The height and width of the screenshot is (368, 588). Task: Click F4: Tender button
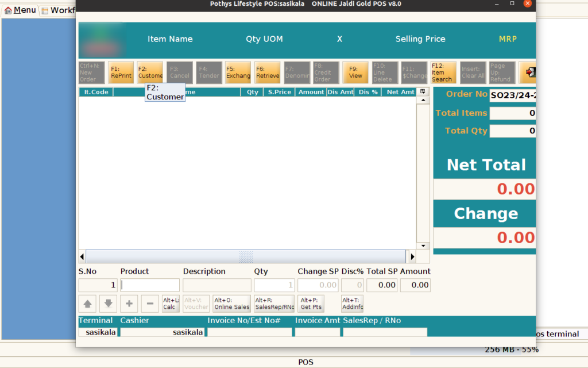coord(209,72)
